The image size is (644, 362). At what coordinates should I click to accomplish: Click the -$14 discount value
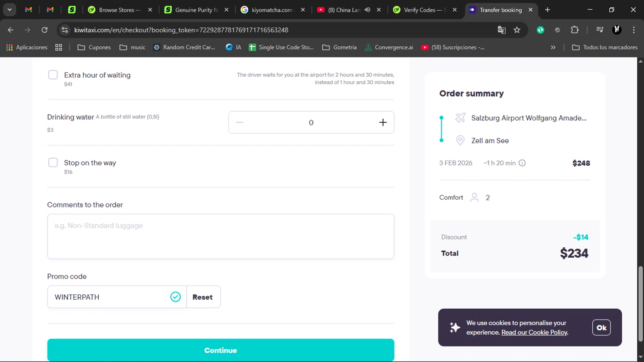pyautogui.click(x=581, y=237)
